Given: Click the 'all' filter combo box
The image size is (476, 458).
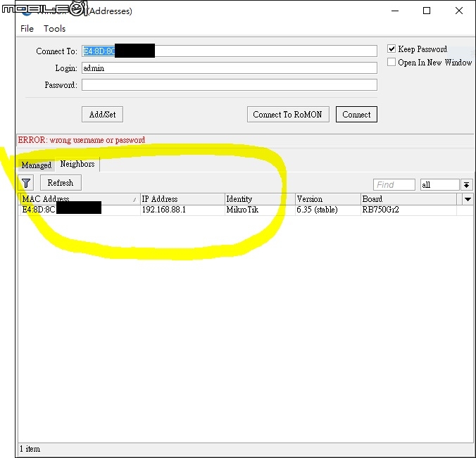Looking at the screenshot, I should (440, 184).
